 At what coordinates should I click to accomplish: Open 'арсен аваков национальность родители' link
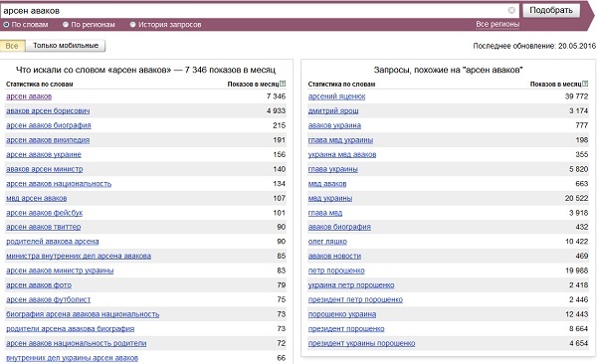click(x=77, y=343)
